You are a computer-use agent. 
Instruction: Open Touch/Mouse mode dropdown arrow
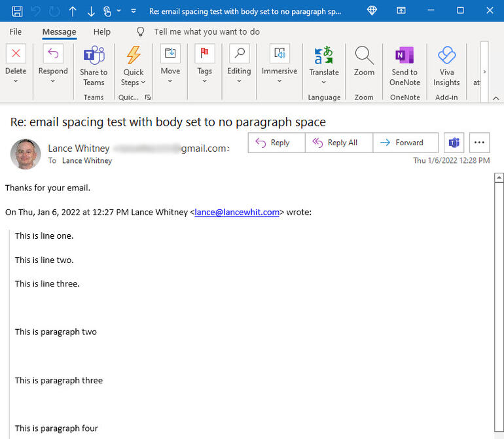click(x=118, y=11)
